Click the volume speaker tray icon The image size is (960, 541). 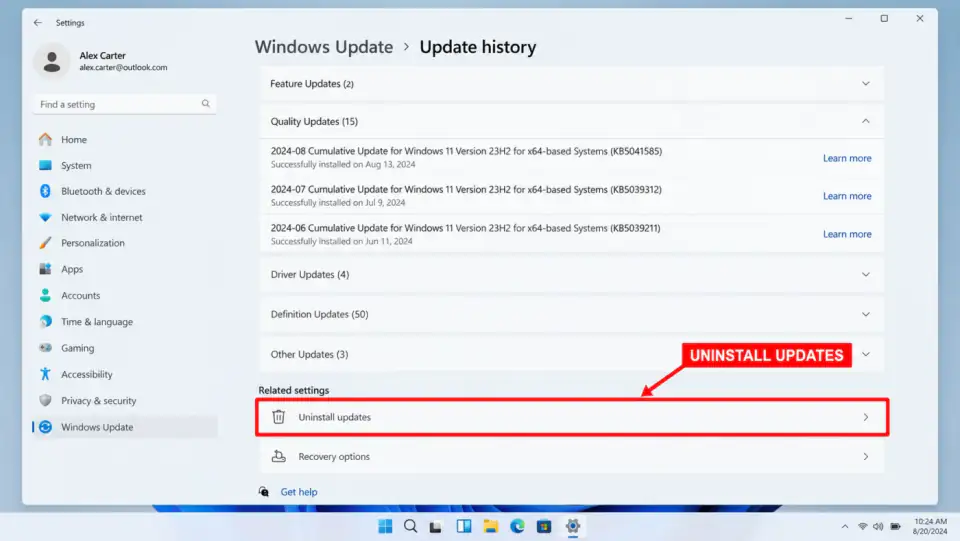point(878,526)
